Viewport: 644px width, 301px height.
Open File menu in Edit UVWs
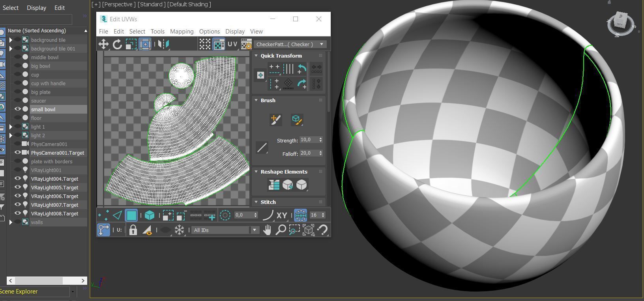[103, 32]
